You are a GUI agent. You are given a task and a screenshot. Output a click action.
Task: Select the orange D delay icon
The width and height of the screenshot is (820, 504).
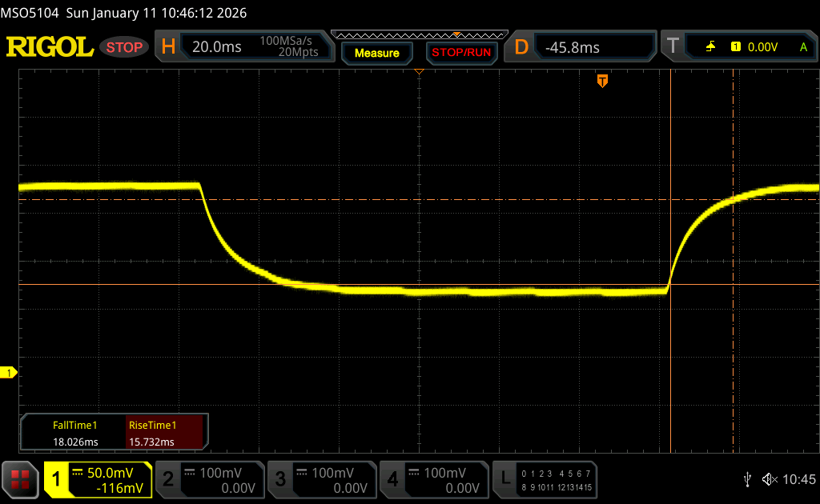(521, 47)
